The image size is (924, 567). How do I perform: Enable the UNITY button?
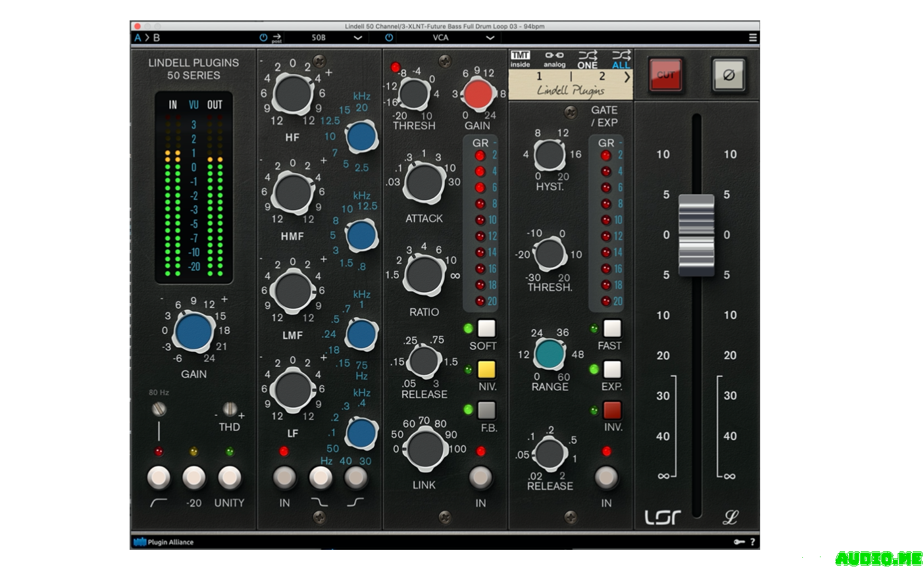pos(230,478)
